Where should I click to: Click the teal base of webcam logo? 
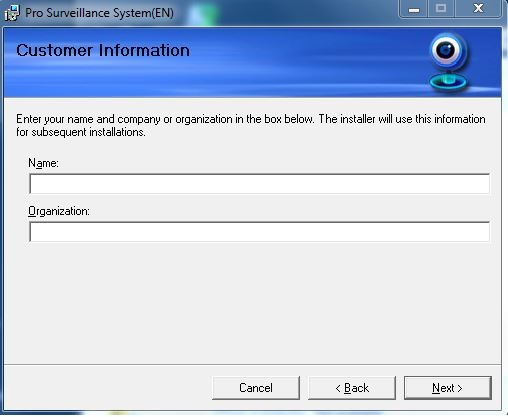click(x=448, y=82)
